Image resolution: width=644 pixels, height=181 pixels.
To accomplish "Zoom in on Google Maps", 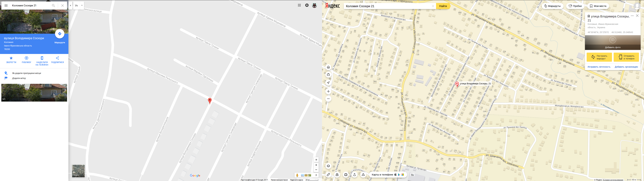I will (x=316, y=165).
